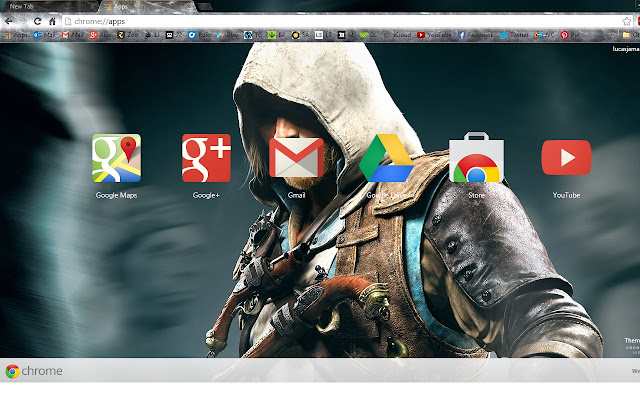
Task: Open the Outlook Mail bookmark
Action: tap(44, 35)
